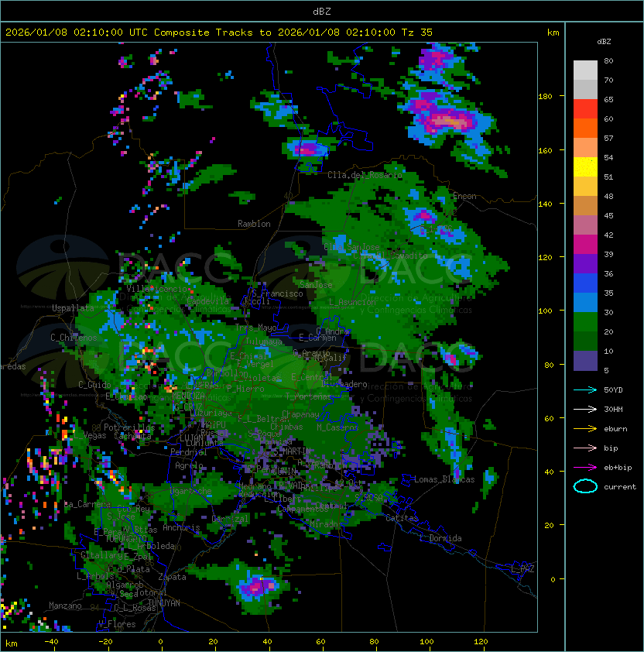Click the -40 km x-axis tick label
The height and width of the screenshot is (652, 644).
tap(51, 642)
